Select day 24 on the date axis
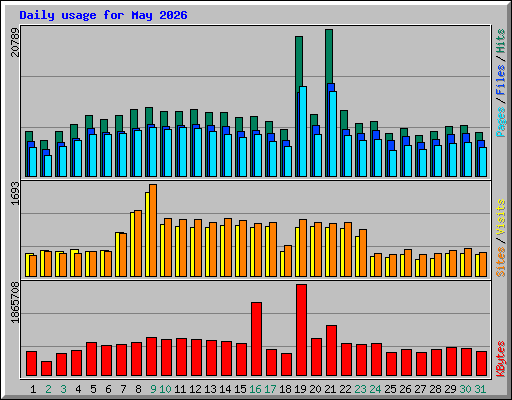 (x=375, y=389)
